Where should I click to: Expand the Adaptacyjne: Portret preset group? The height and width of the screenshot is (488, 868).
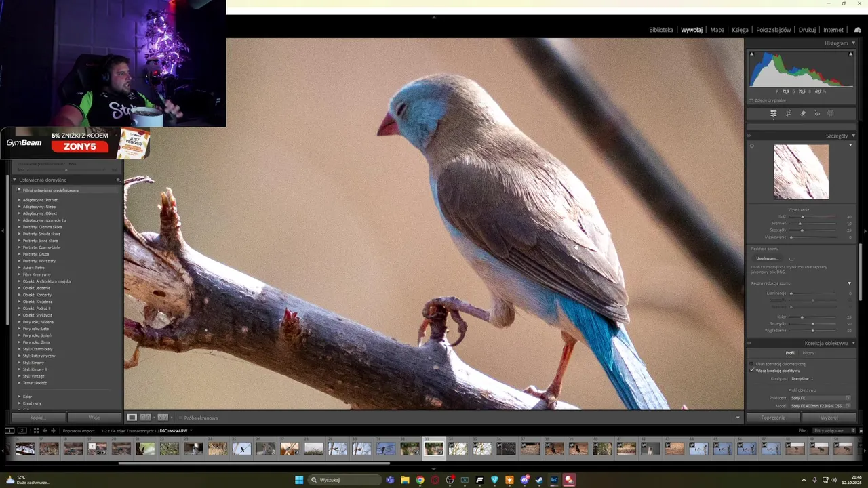tap(19, 200)
